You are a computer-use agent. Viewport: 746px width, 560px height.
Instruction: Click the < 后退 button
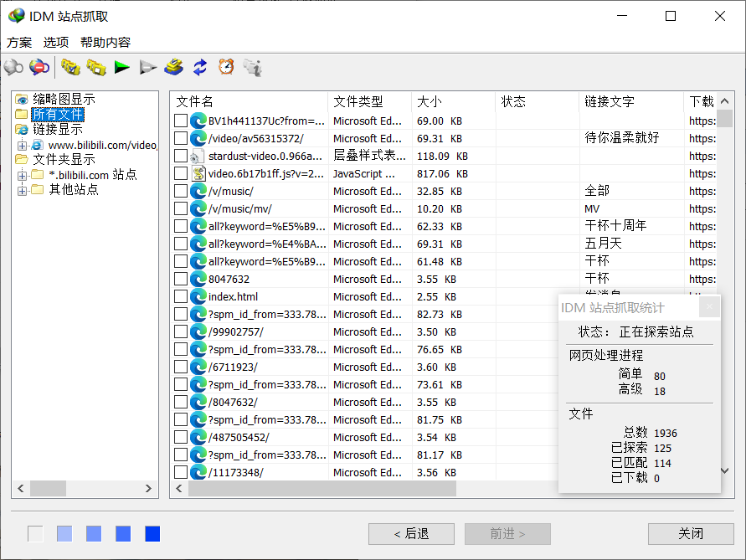[411, 534]
